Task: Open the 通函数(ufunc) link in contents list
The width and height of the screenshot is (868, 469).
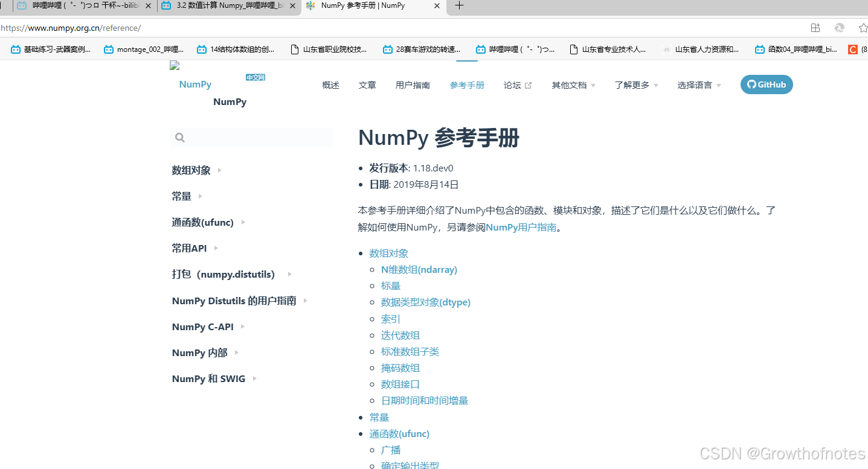Action: [x=399, y=433]
